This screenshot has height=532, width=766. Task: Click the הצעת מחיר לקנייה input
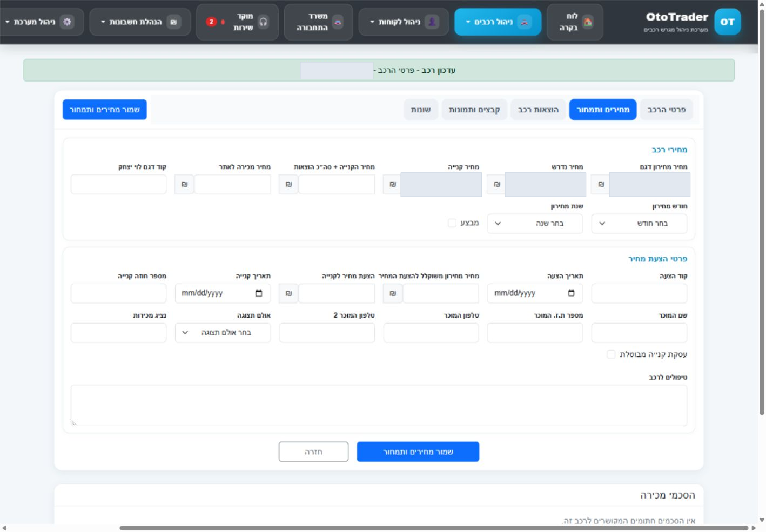(337, 293)
